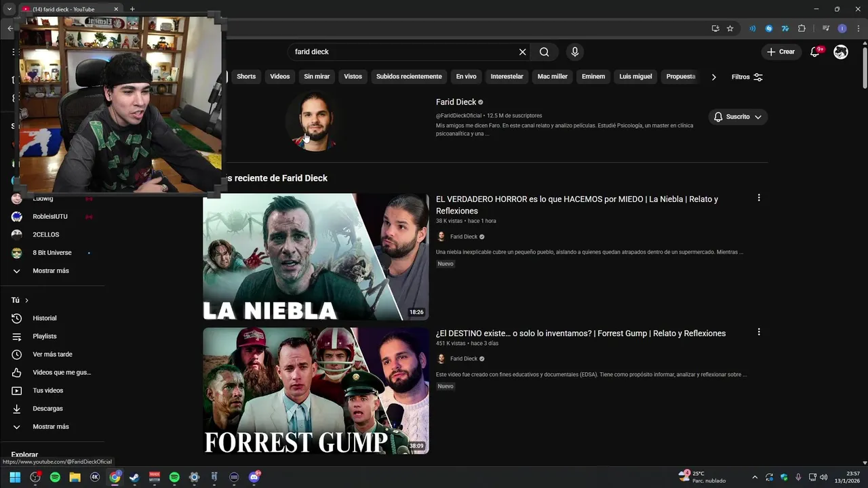Select the En vivo filter chip
This screenshot has width=868, height=488.
point(466,77)
